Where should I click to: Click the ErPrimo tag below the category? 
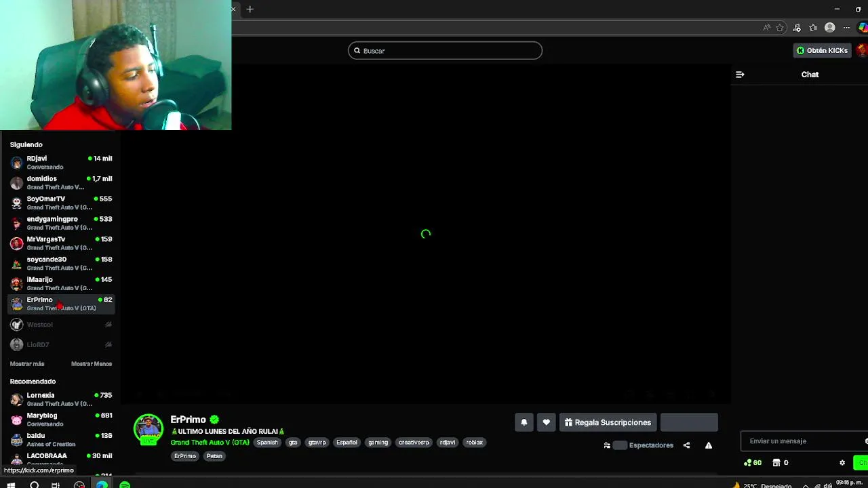185,456
